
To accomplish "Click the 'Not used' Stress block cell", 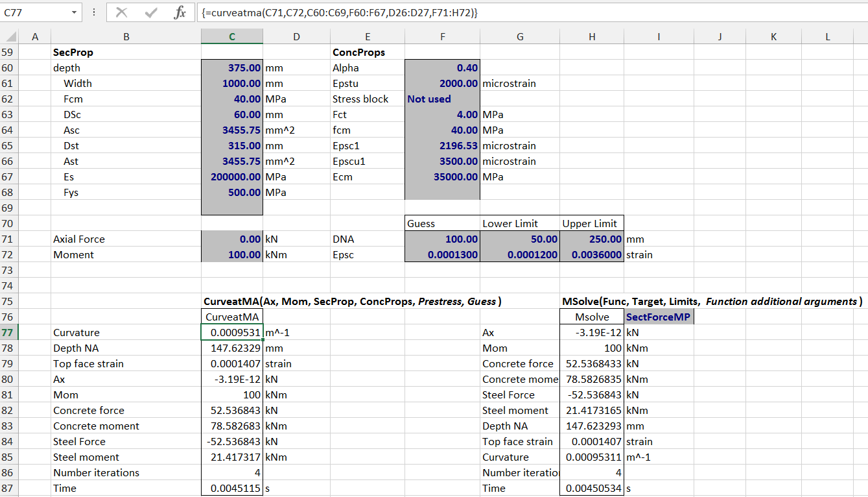I will click(442, 99).
